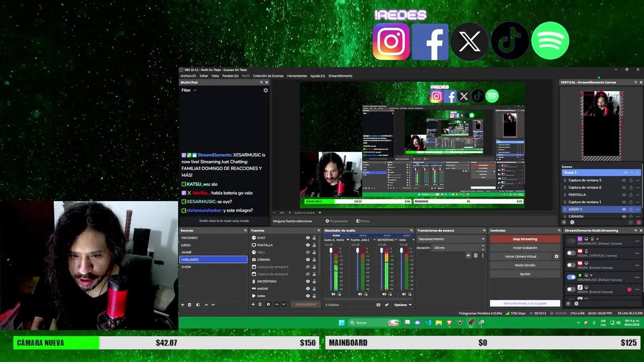Hide the CHAT source
Image resolution: width=644 pixels, height=362 pixels.
pos(308,238)
